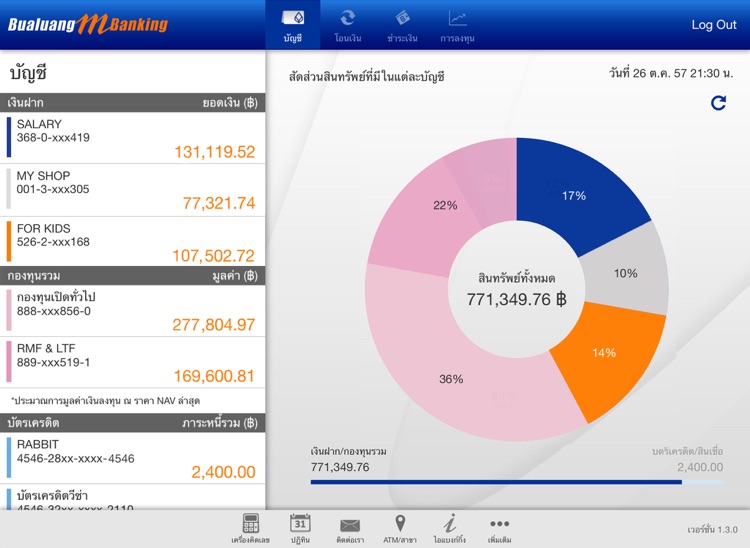Screen dimensions: 750x548
Task: Click the 77,321.74 balance amount
Action: pyautogui.click(x=219, y=203)
